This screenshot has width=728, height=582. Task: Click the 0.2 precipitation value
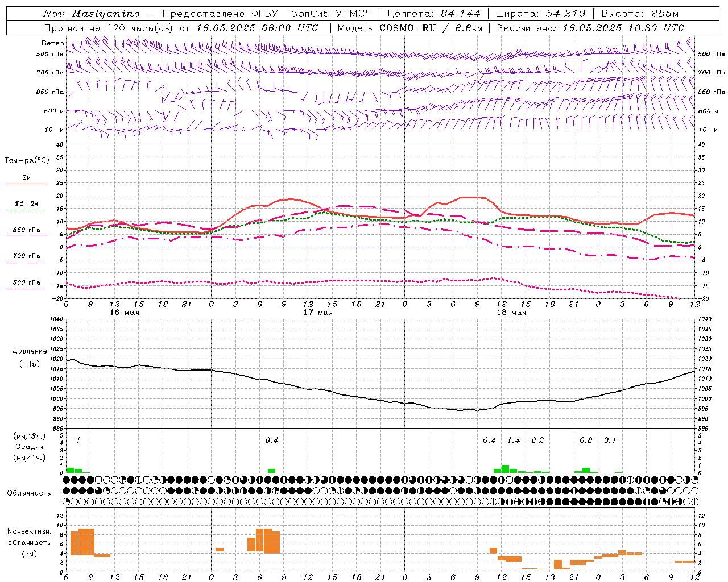tap(537, 440)
